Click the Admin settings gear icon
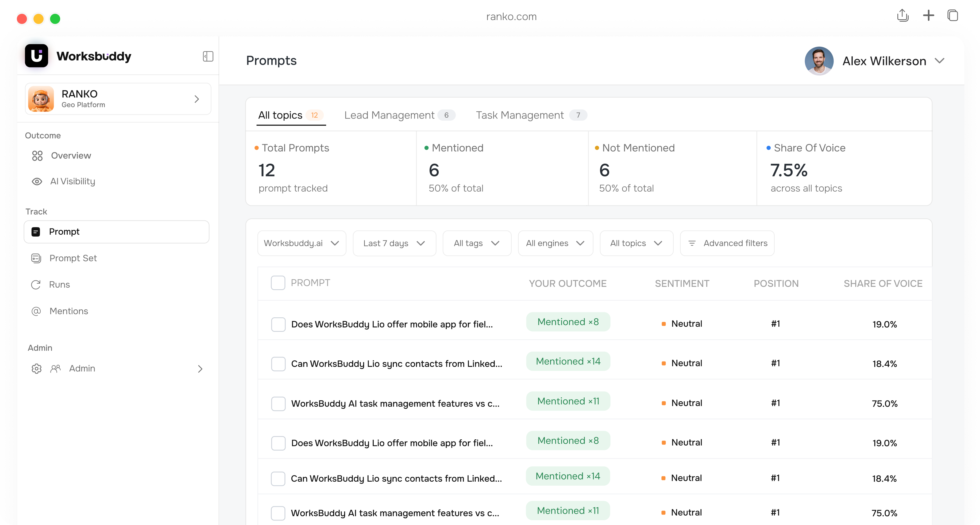Viewport: 980px width, 525px height. pyautogui.click(x=37, y=368)
